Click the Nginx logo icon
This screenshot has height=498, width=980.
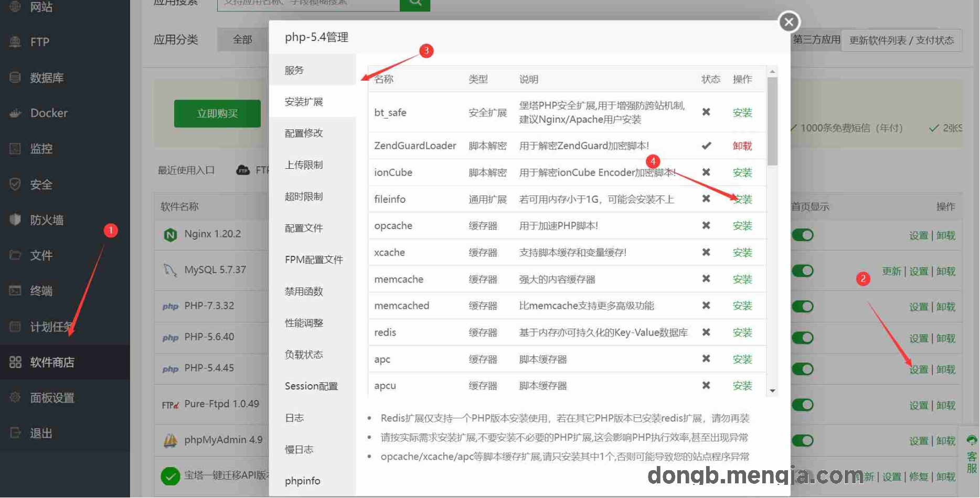coord(171,235)
